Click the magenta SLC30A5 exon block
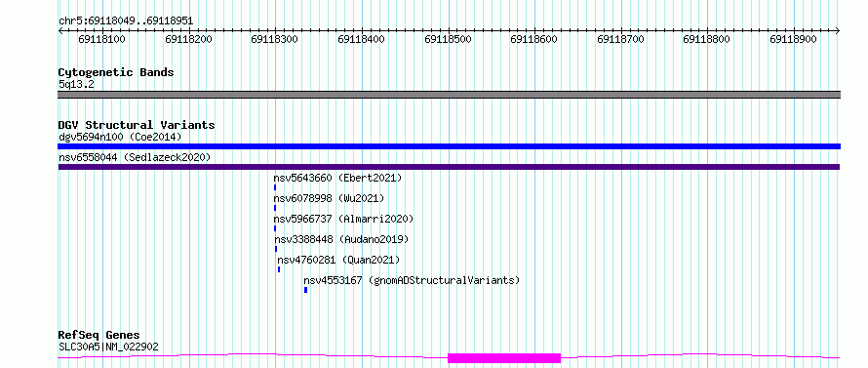The width and height of the screenshot is (868, 368). [x=504, y=358]
